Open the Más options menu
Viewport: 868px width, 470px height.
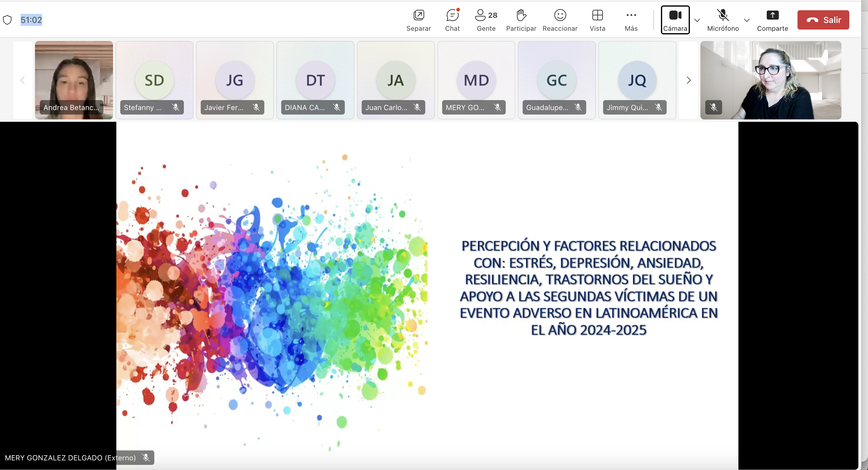pyautogui.click(x=631, y=20)
